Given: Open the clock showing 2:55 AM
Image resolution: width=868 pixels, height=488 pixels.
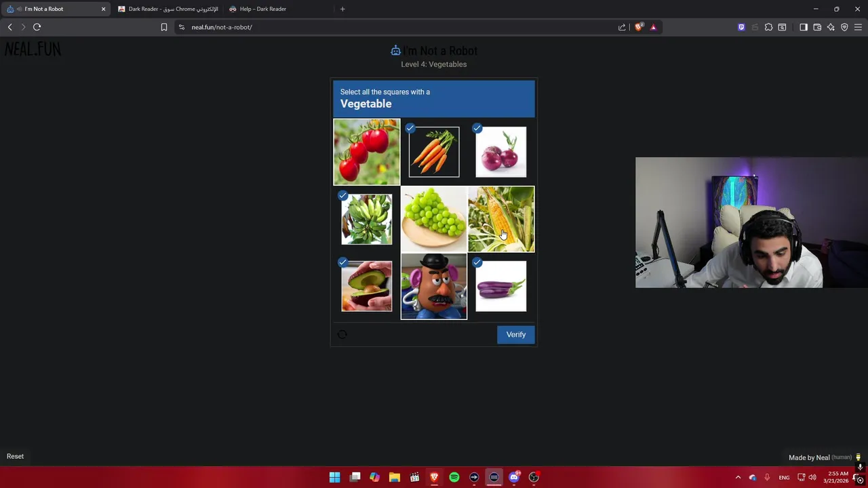Looking at the screenshot, I should tap(837, 477).
